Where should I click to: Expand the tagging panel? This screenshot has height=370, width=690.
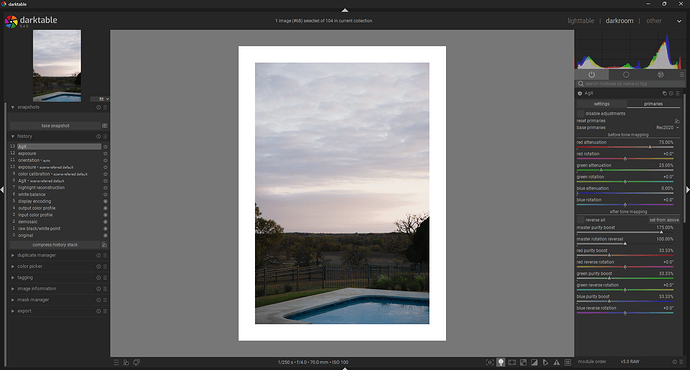coord(13,278)
